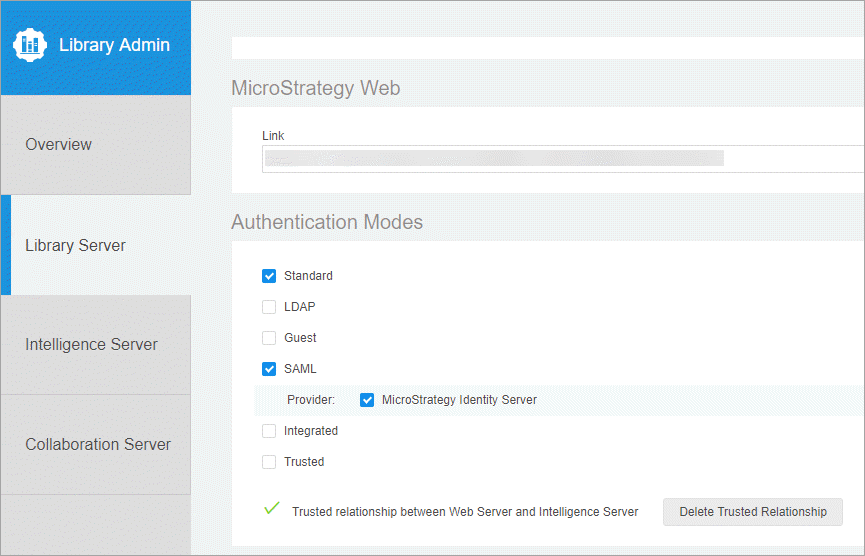Click the MicroStrategy Web Link input field
This screenshot has height=556, width=865.
pyautogui.click(x=560, y=158)
